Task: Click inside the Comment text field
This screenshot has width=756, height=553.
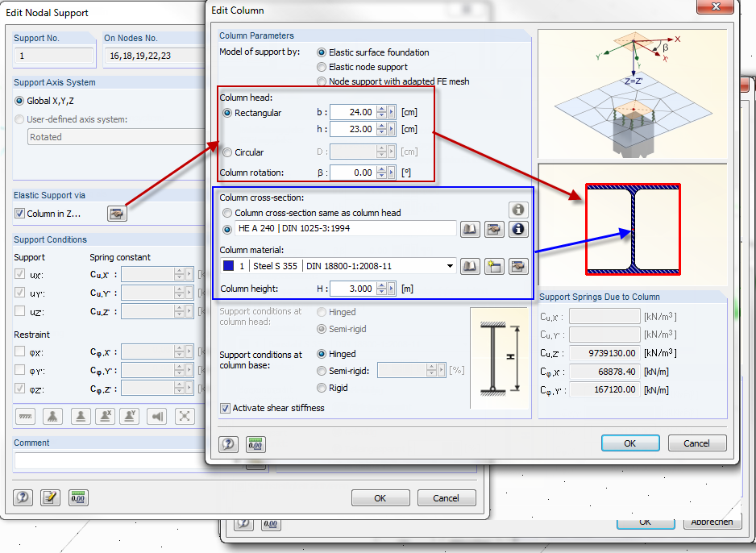Action: pos(105,461)
